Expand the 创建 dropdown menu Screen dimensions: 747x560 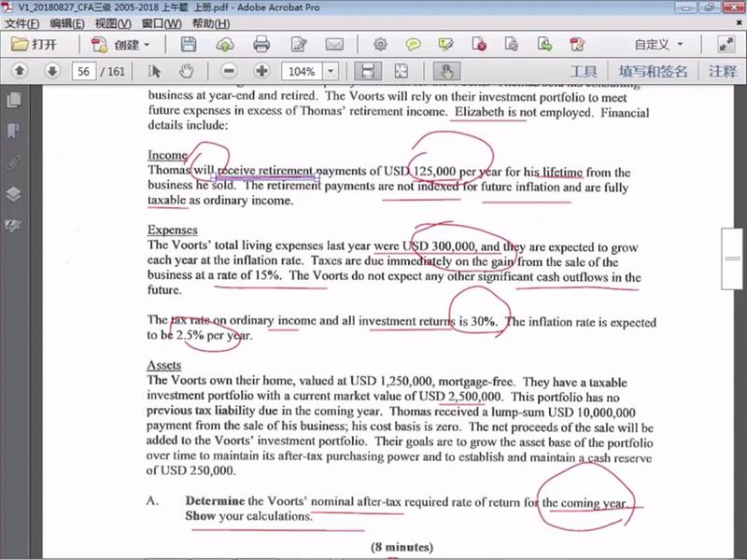(148, 44)
